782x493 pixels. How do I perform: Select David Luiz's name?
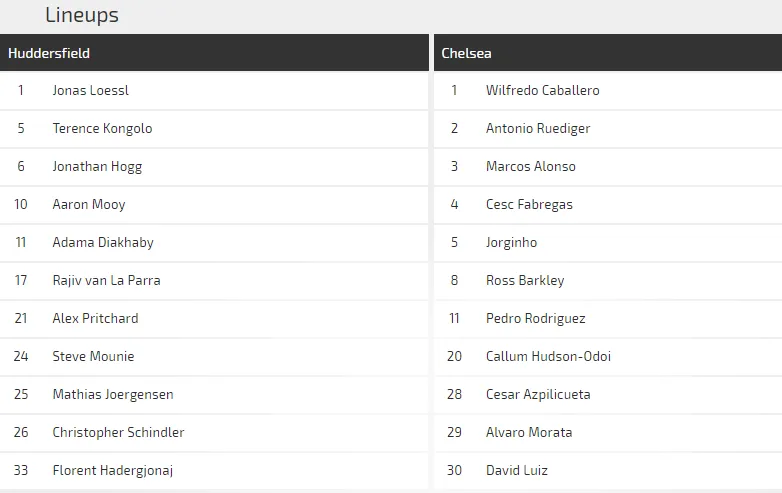coord(517,470)
